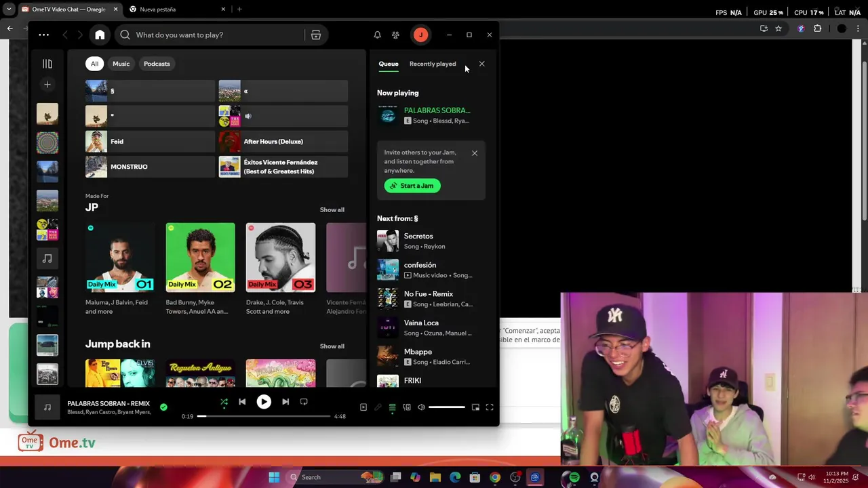Viewport: 868px width, 488px height.
Task: Open Now Playing view icon
Action: pos(363,407)
